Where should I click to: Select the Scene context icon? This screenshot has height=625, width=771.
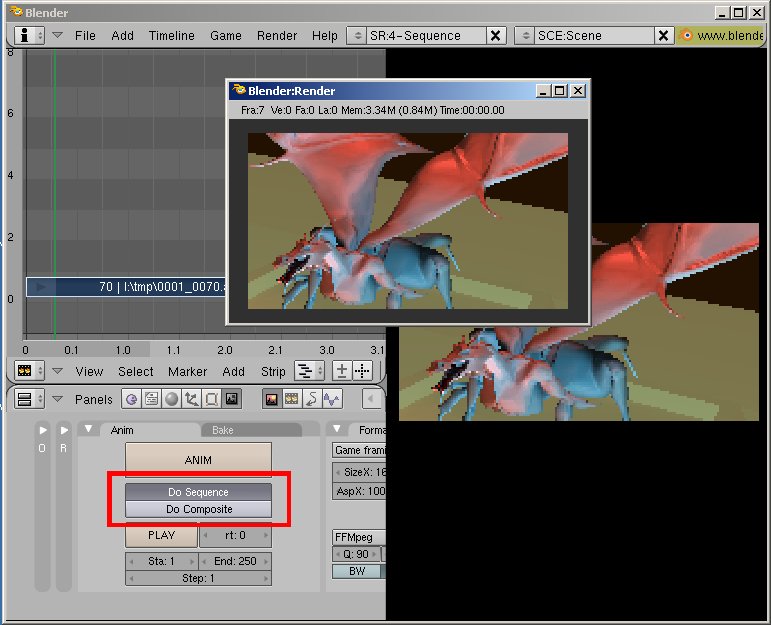tap(232, 399)
